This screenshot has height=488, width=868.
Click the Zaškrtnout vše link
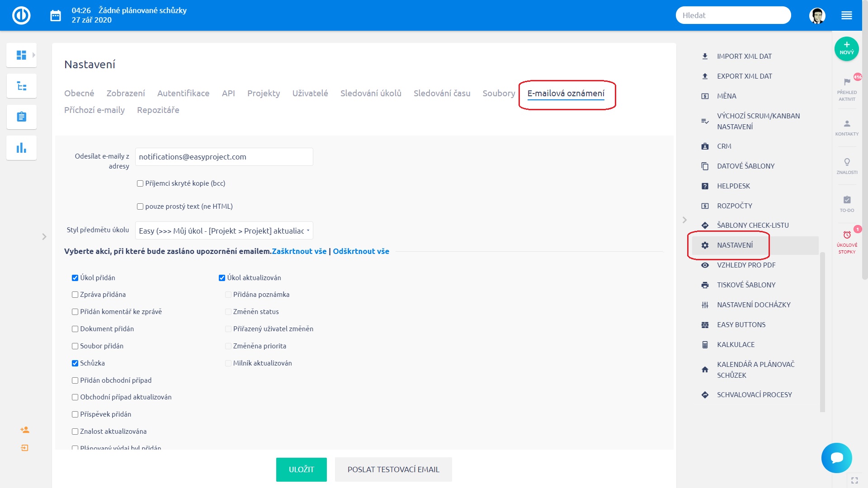[x=299, y=251]
